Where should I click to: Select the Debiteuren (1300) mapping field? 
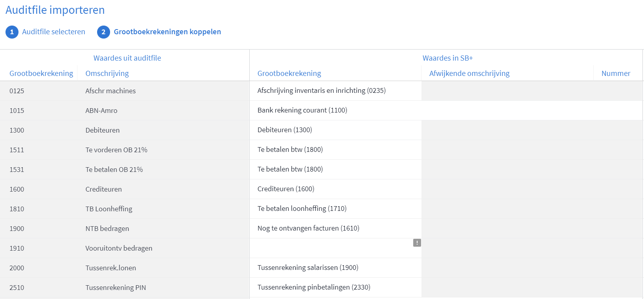(x=335, y=130)
